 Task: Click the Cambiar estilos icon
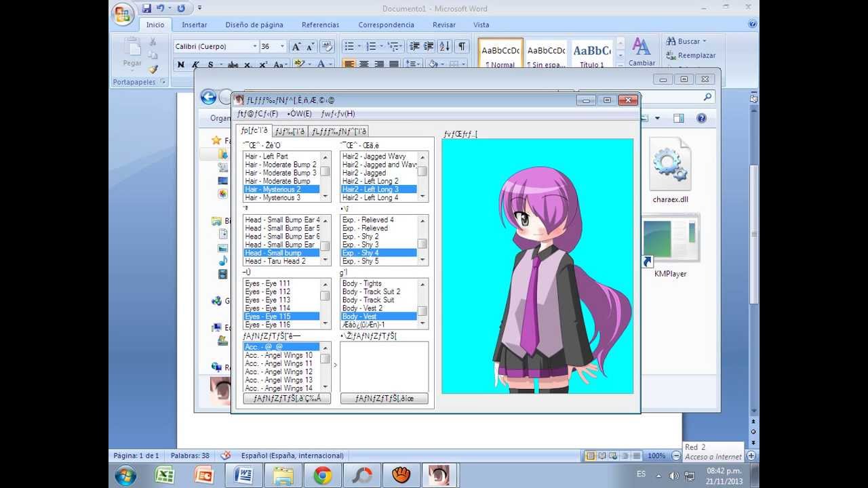pos(642,52)
